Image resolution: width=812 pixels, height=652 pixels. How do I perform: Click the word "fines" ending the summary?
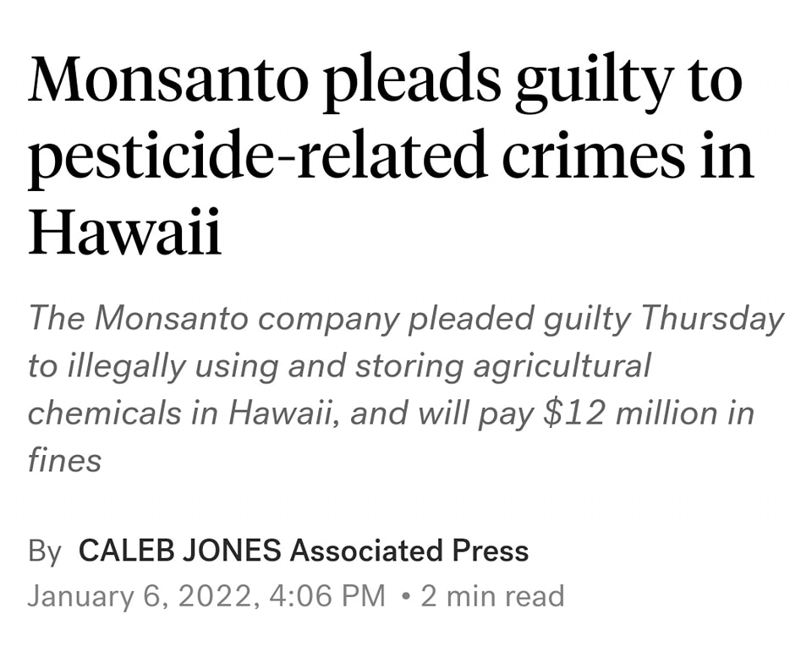64,460
